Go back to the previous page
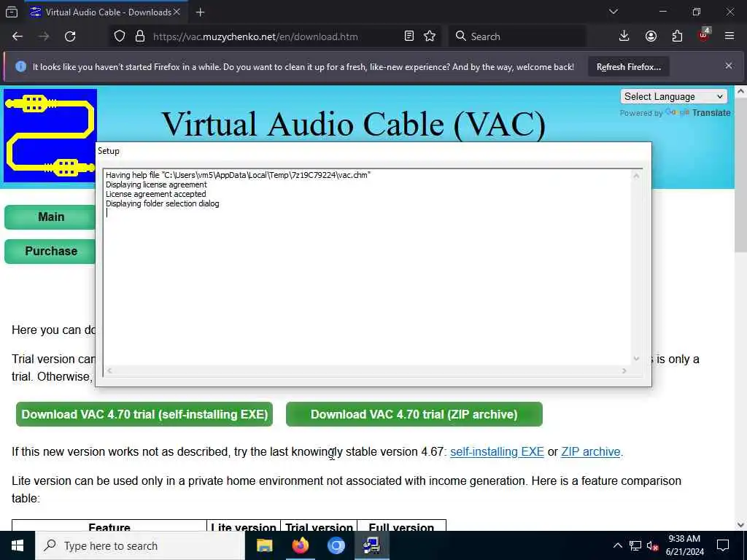The image size is (747, 560). point(18,36)
